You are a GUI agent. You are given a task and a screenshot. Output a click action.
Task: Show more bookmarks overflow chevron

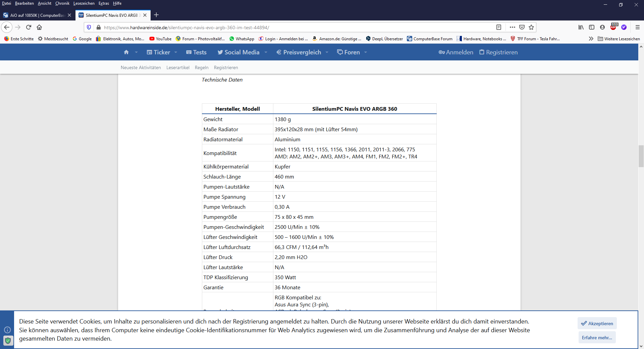(591, 39)
